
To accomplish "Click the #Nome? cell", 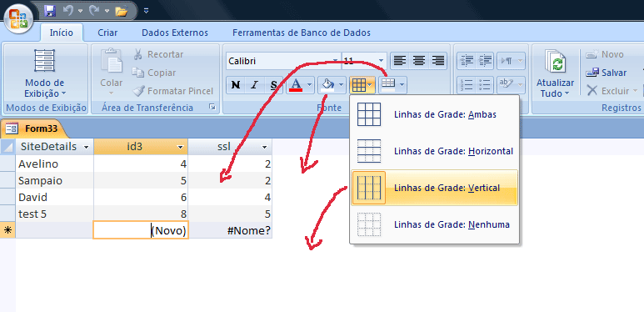I will (230, 231).
